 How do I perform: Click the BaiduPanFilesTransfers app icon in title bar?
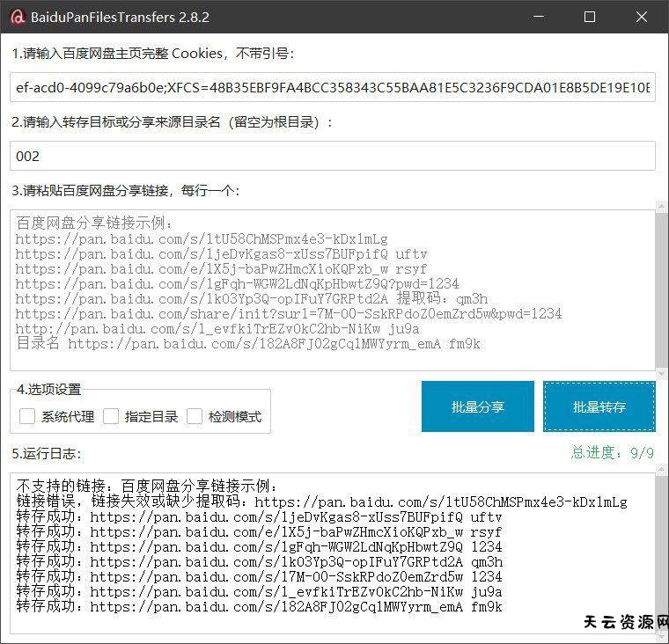pos(17,17)
